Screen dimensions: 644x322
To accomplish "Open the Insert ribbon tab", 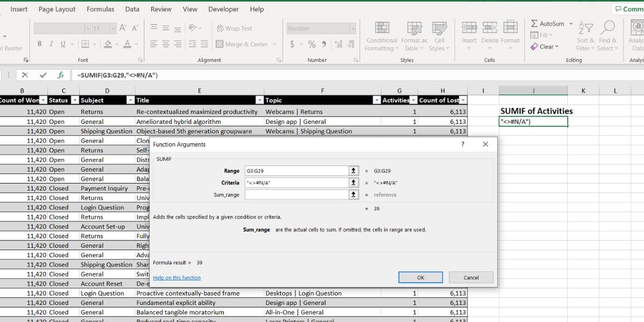I will (x=19, y=9).
